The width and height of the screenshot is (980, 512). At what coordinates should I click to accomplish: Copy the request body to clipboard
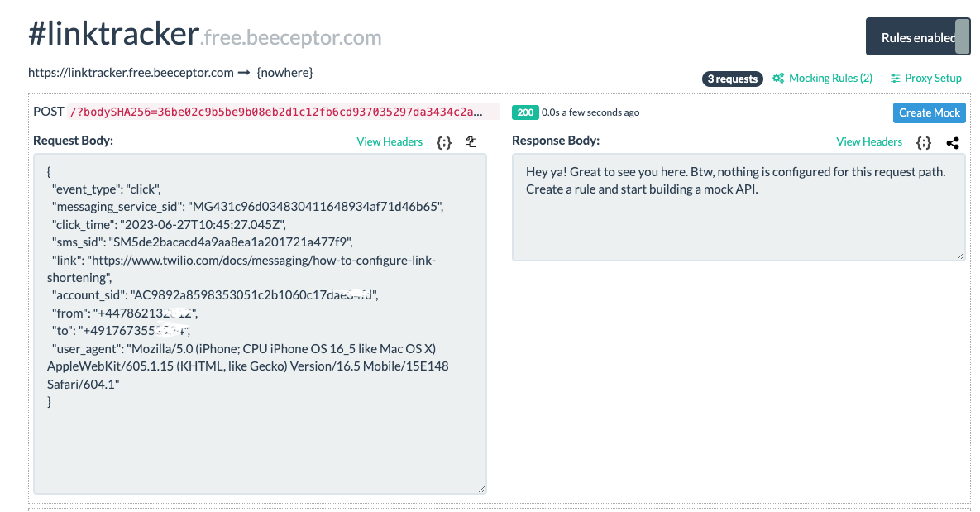pyautogui.click(x=471, y=142)
